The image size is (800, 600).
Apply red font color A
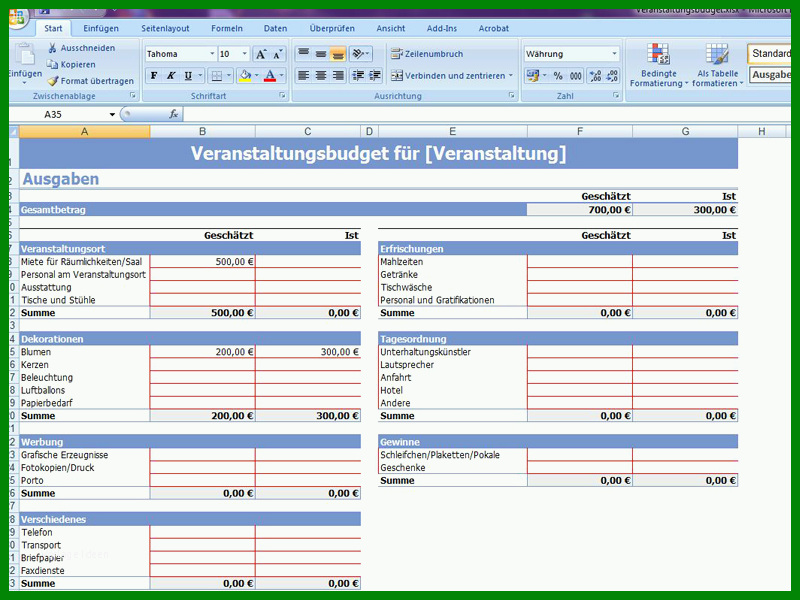pos(270,76)
